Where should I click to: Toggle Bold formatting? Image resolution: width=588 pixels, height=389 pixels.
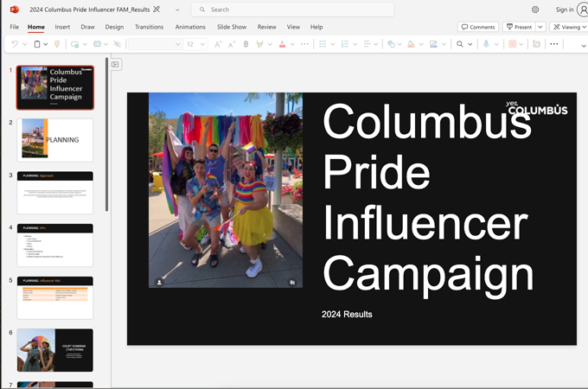click(246, 44)
